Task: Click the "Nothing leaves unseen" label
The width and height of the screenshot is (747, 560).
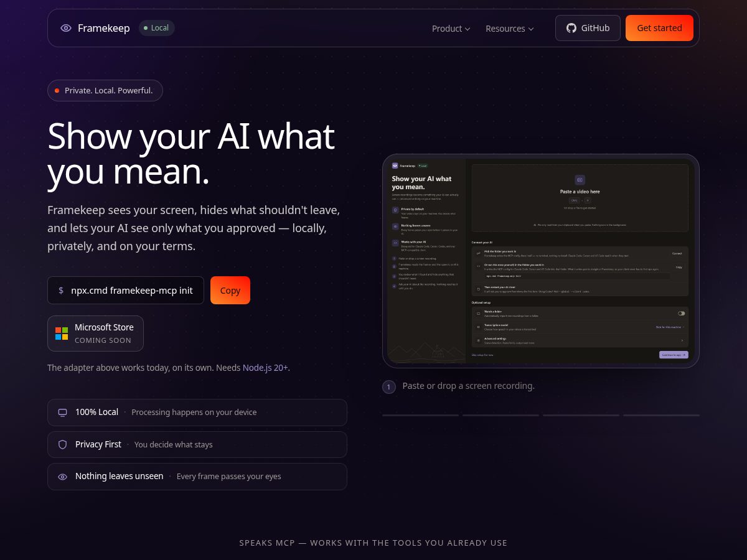Action: 119,476
